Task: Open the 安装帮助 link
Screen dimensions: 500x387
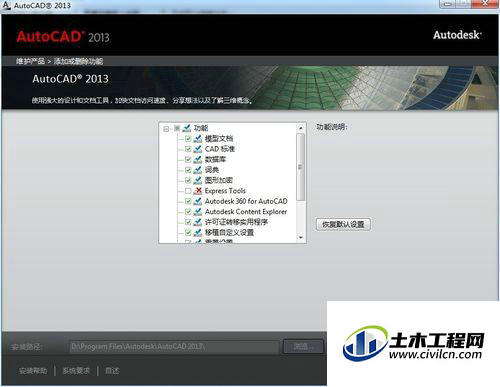Action: coord(33,371)
